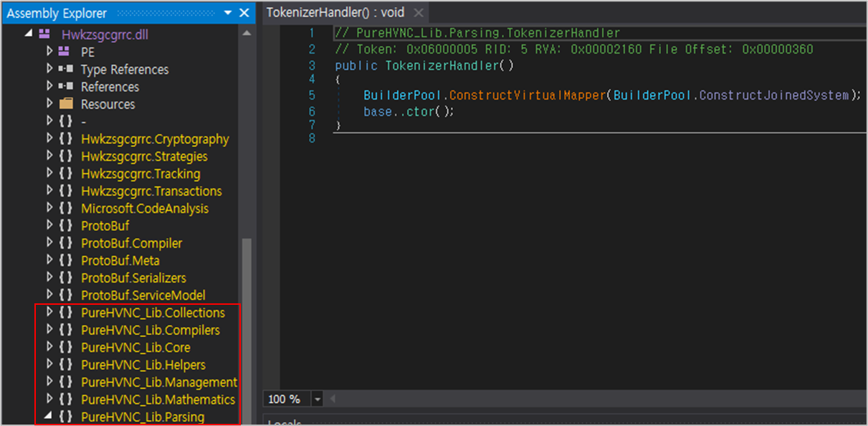Collapse the PureHVNC_Lib.Parsing namespace

click(x=49, y=417)
